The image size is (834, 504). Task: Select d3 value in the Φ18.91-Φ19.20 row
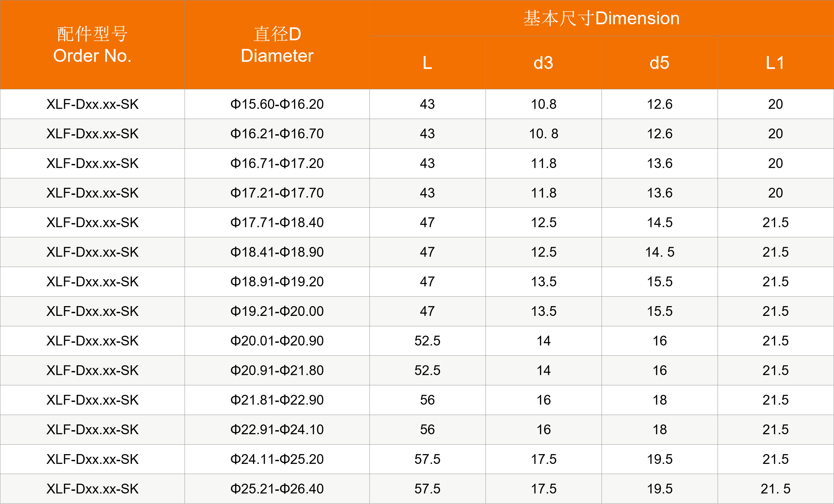coord(543,282)
